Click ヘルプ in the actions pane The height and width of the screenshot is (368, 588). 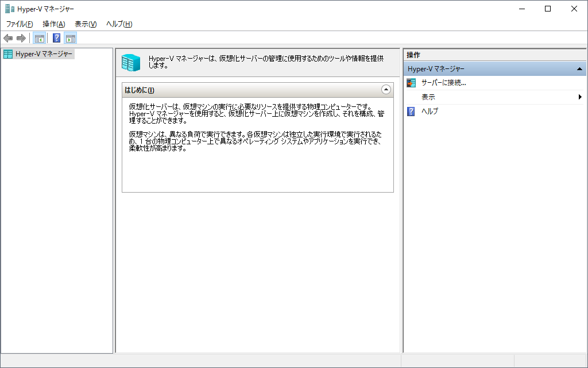pos(430,111)
